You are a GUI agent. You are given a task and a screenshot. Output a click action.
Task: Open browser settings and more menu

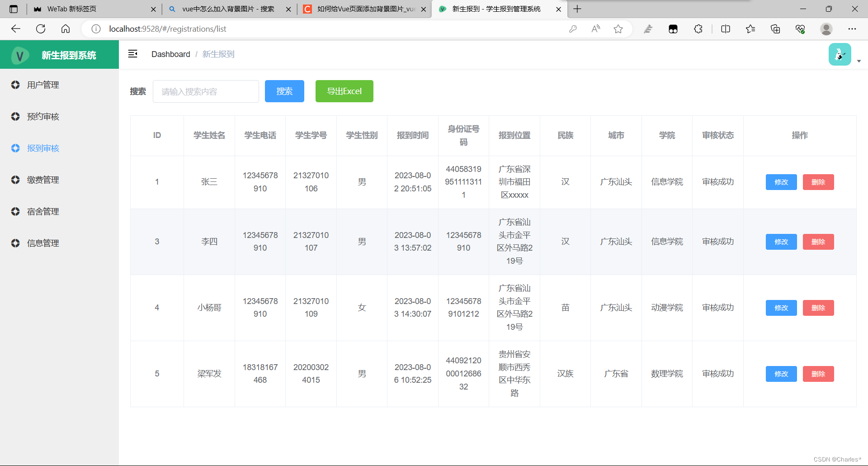click(x=852, y=29)
